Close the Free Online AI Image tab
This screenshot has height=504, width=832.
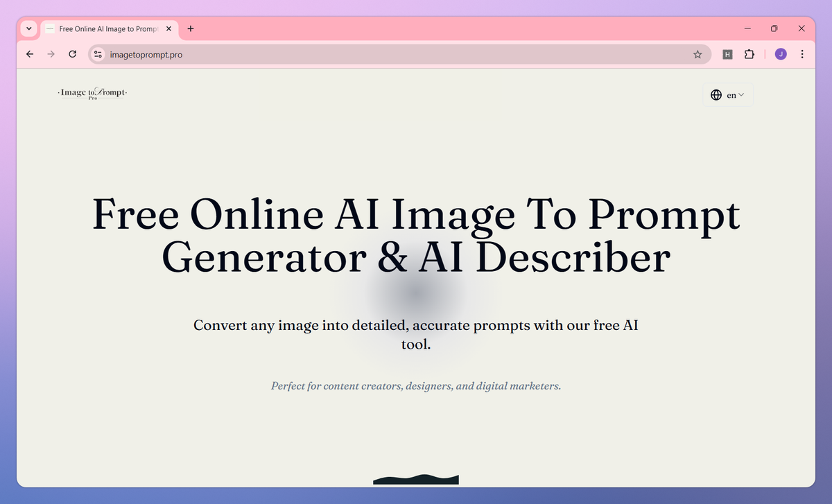click(x=168, y=28)
